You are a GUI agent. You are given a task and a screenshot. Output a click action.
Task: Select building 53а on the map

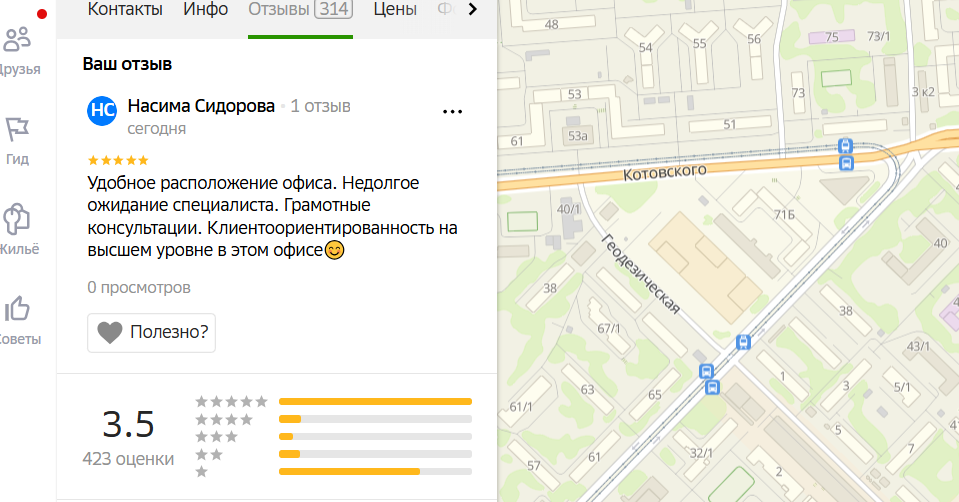577,136
